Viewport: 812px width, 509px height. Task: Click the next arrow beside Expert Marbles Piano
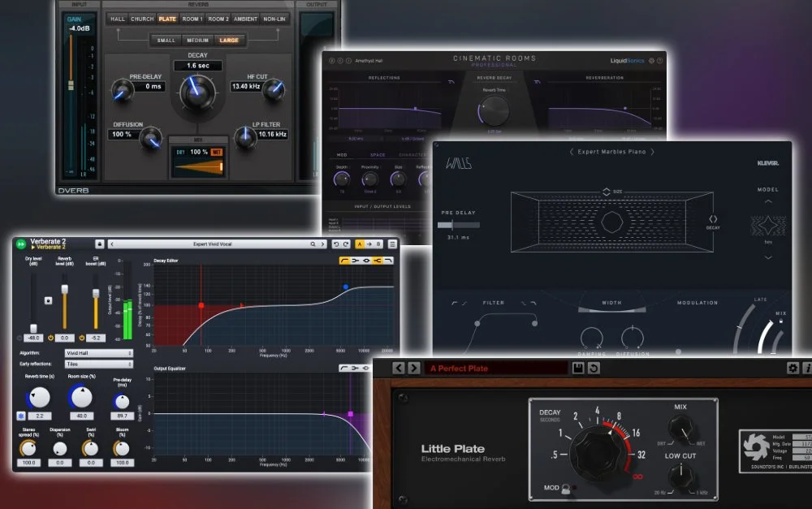coord(652,153)
